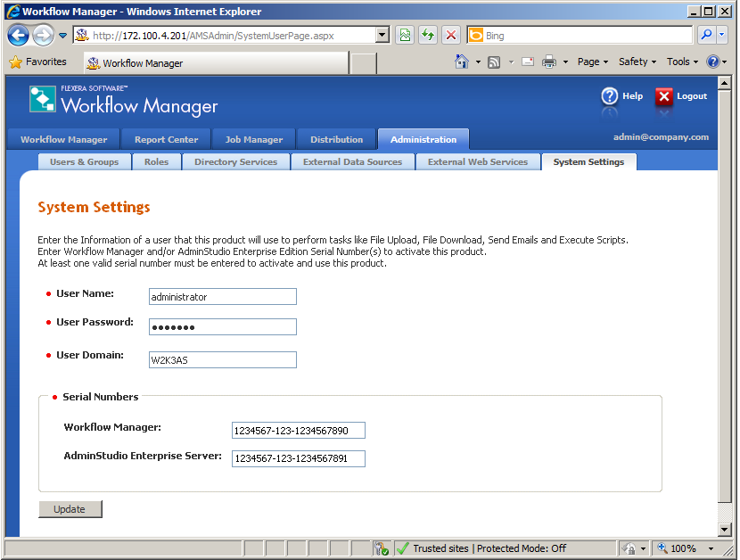Click the Workflow Manager serial number field
The height and width of the screenshot is (560, 740).
[299, 430]
